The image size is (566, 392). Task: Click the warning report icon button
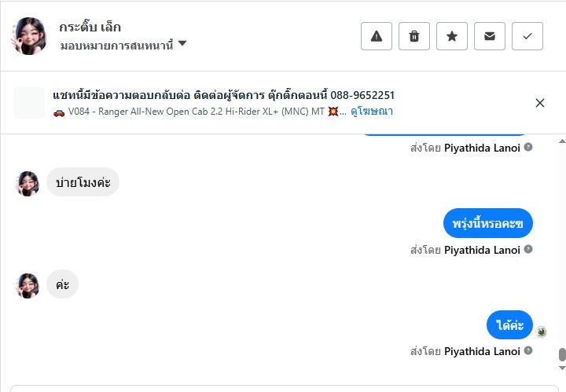[x=377, y=36]
